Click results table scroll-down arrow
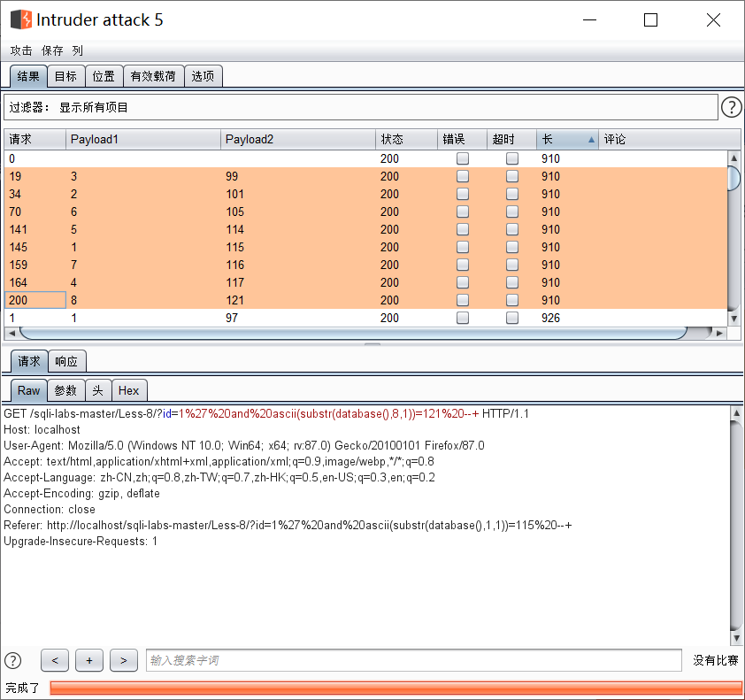This screenshot has height=700, width=745. pyautogui.click(x=733, y=319)
